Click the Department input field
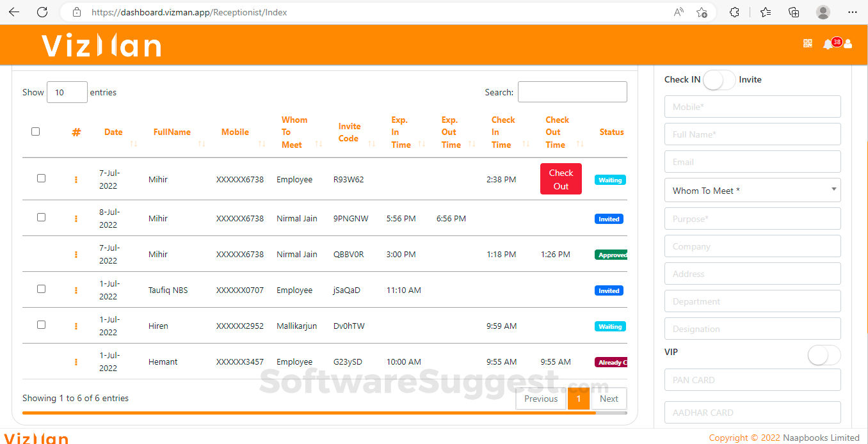This screenshot has height=444, width=868. (x=753, y=301)
